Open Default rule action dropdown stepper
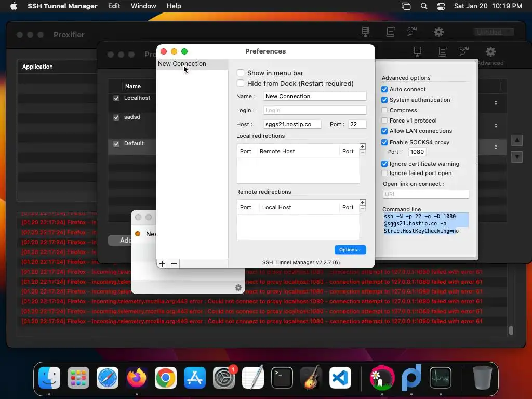The width and height of the screenshot is (532, 399). coord(496,147)
